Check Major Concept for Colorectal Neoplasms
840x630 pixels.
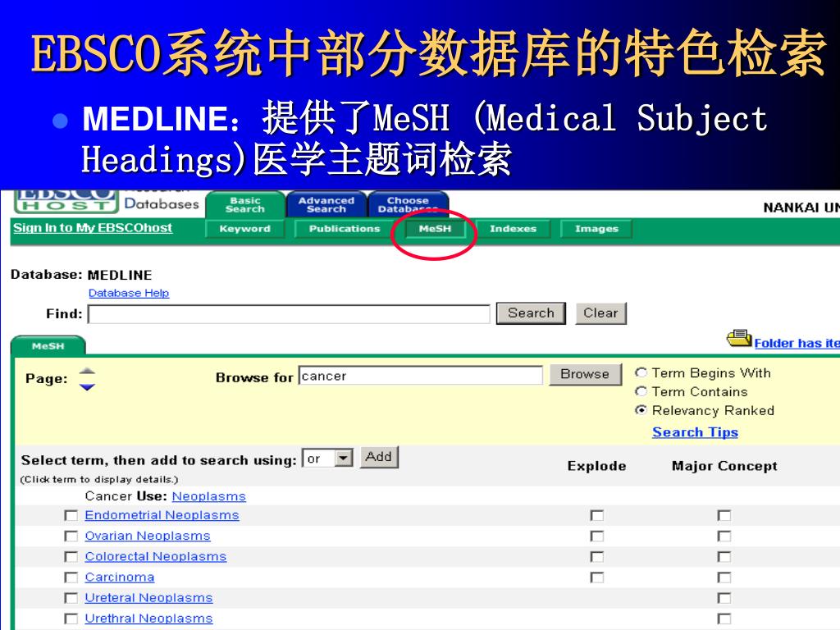(x=724, y=557)
